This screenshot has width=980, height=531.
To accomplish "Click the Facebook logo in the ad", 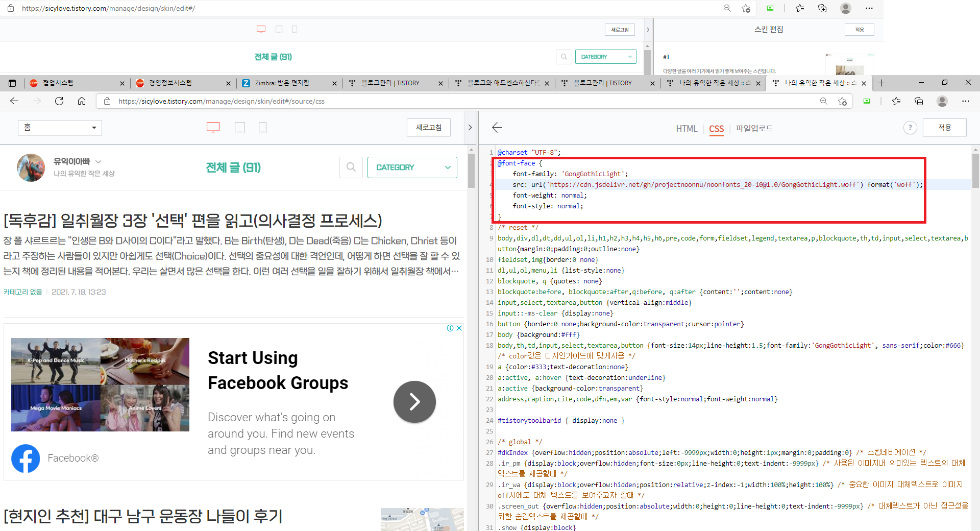I will click(26, 458).
